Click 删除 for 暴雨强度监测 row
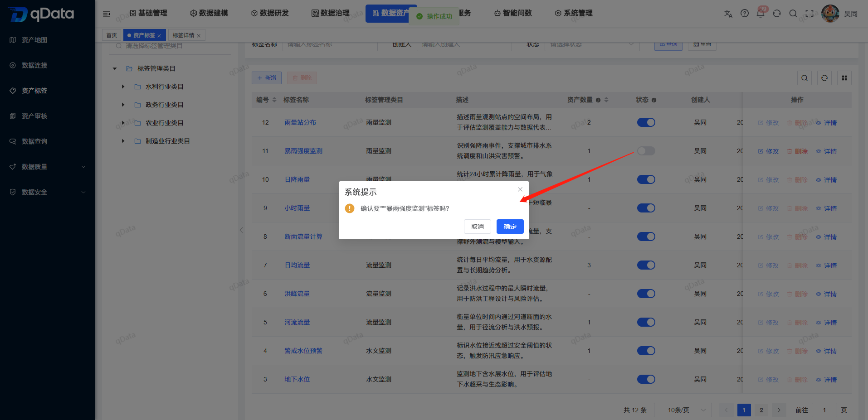 click(797, 151)
